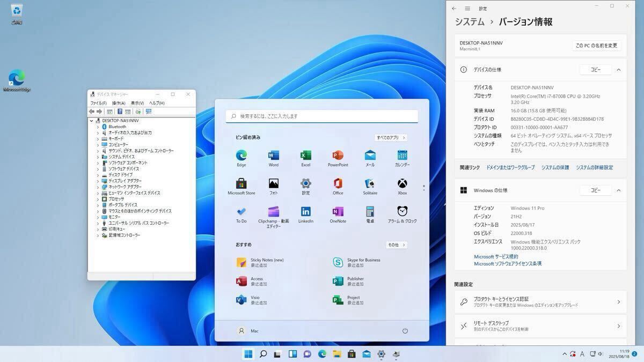
Task: Collapse the DESKTOP-NA51NNV root node
Action: pyautogui.click(x=91, y=121)
